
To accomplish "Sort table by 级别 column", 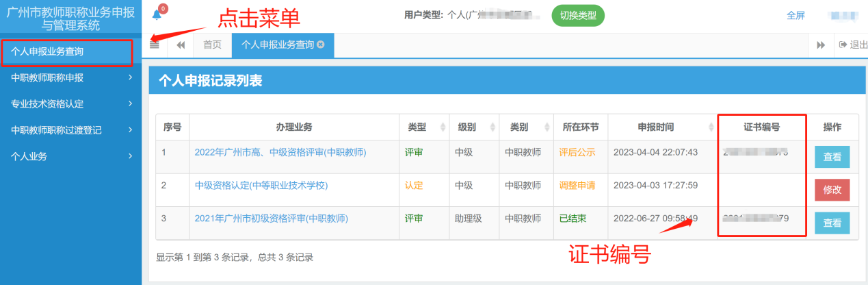I will pos(466,127).
